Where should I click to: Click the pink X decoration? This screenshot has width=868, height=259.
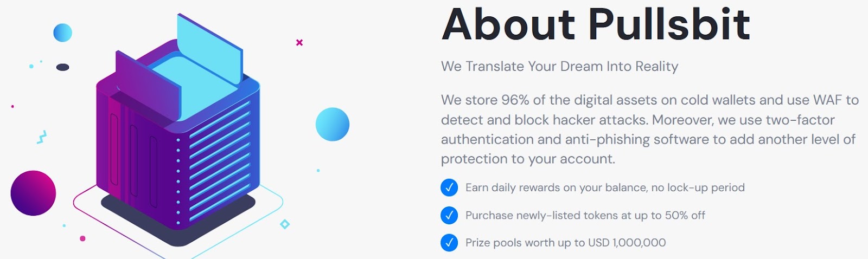click(299, 42)
